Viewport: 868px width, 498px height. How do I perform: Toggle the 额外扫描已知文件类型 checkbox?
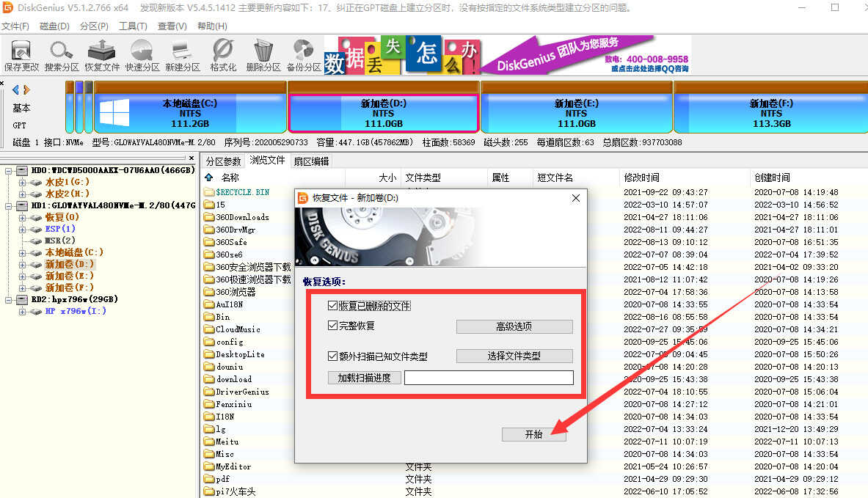point(332,356)
